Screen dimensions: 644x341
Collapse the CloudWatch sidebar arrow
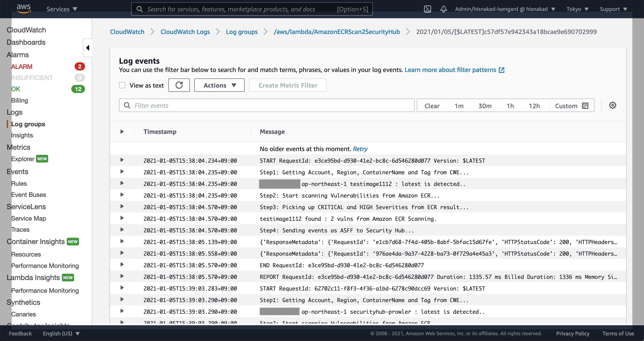click(87, 48)
